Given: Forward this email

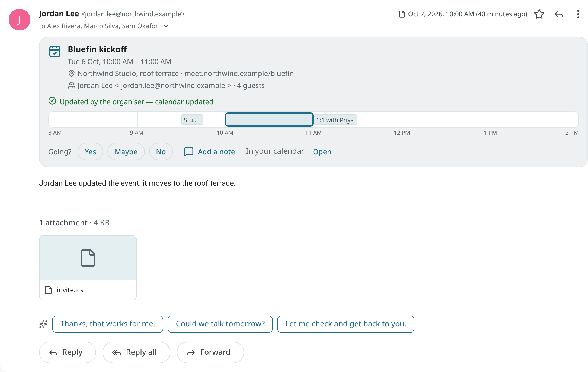Looking at the screenshot, I should pos(210,352).
